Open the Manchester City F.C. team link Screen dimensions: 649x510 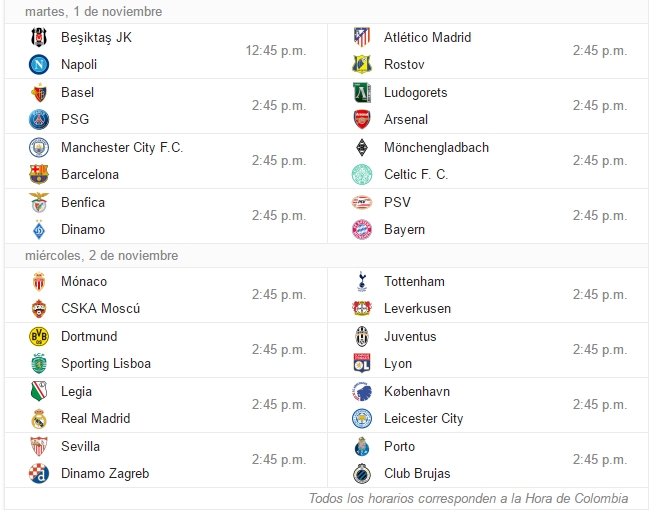(122, 147)
